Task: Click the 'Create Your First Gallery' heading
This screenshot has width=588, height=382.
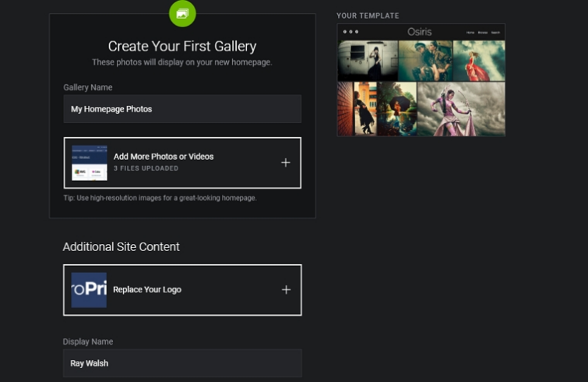Action: [x=182, y=46]
